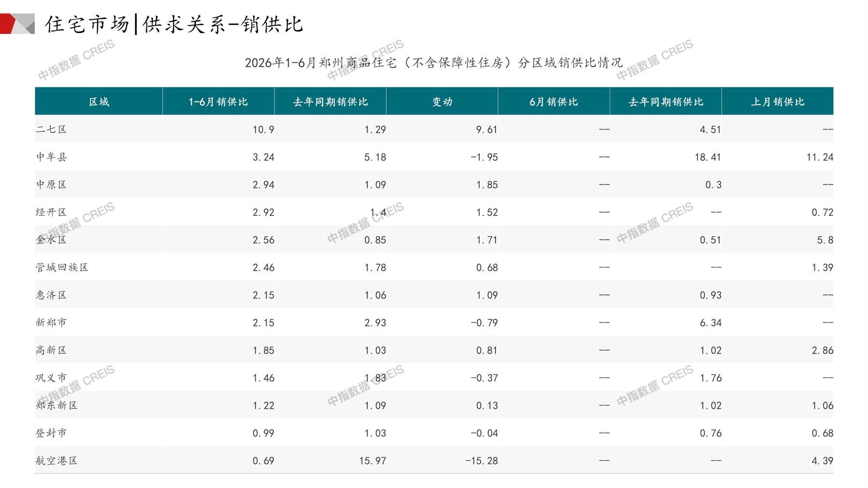868x488 pixels.
Task: Click the 住宅市场 slide heading
Action: [x=87, y=24]
